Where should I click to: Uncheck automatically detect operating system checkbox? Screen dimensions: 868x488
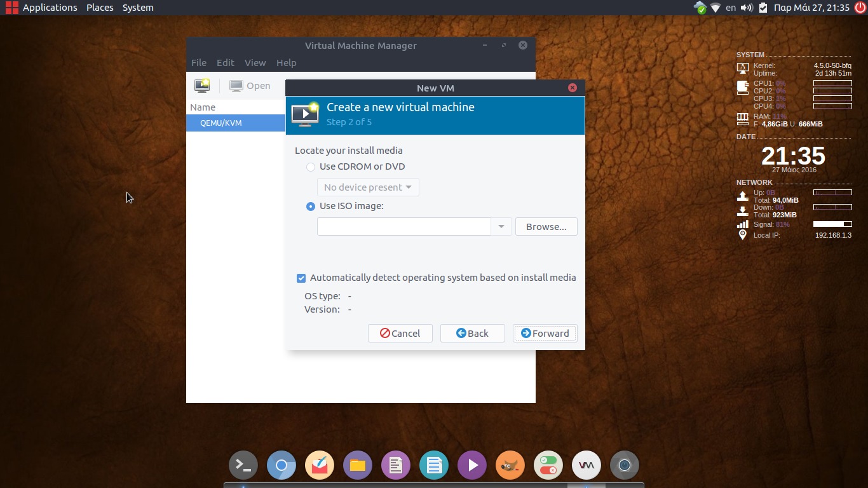301,278
